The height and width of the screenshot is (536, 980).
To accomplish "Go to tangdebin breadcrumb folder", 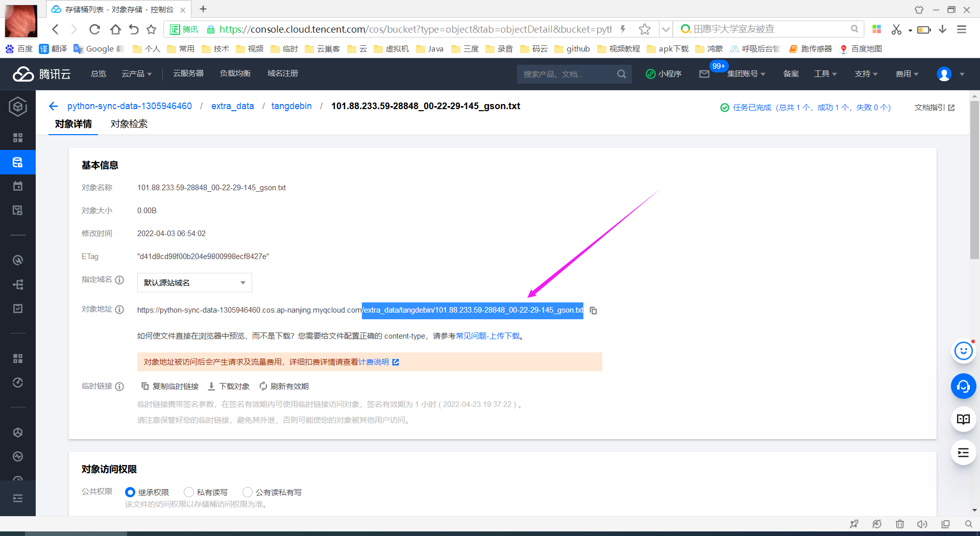I will pyautogui.click(x=291, y=106).
